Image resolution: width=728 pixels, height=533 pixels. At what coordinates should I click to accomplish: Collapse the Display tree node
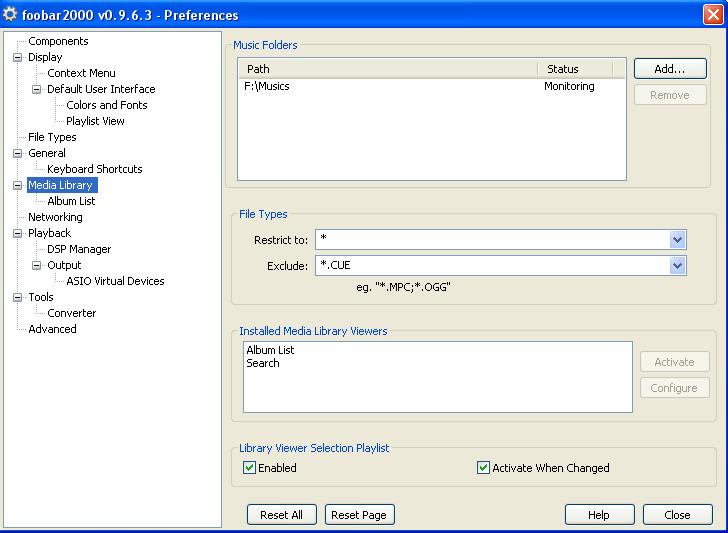pos(17,57)
